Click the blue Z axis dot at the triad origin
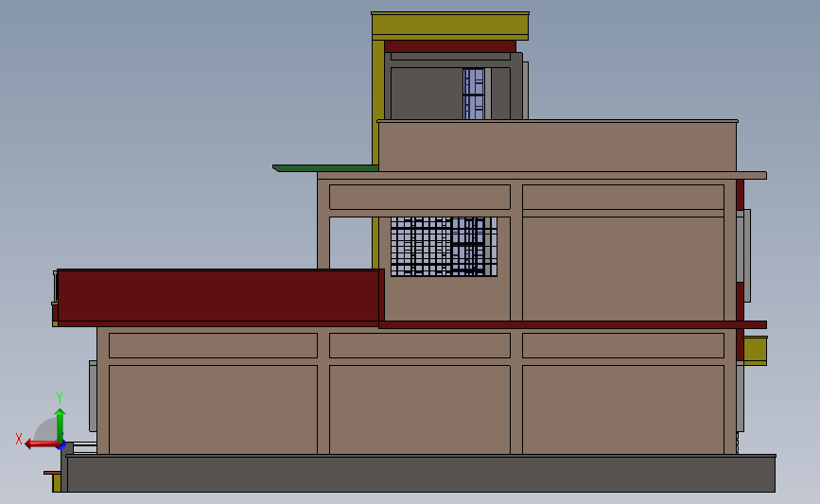The width and height of the screenshot is (820, 504). [x=61, y=445]
